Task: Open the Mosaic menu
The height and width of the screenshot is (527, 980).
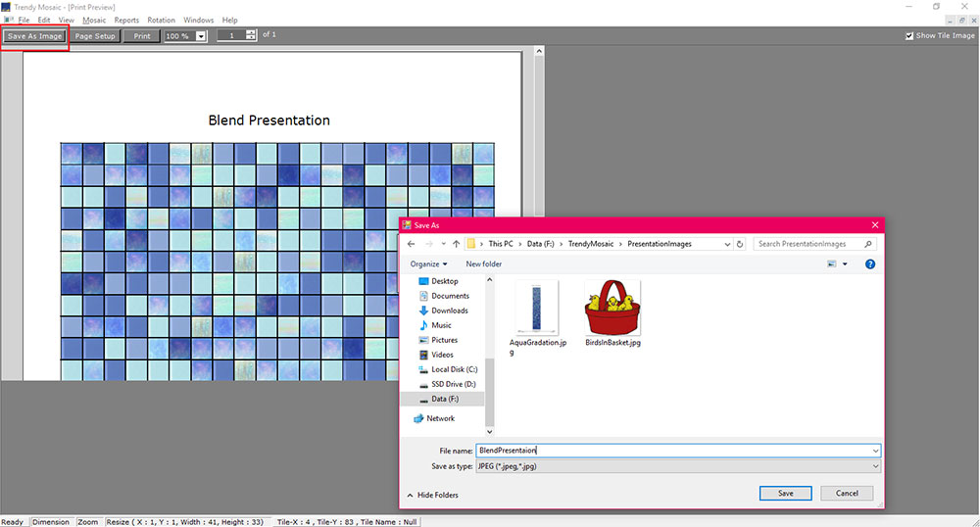Action: [94, 20]
